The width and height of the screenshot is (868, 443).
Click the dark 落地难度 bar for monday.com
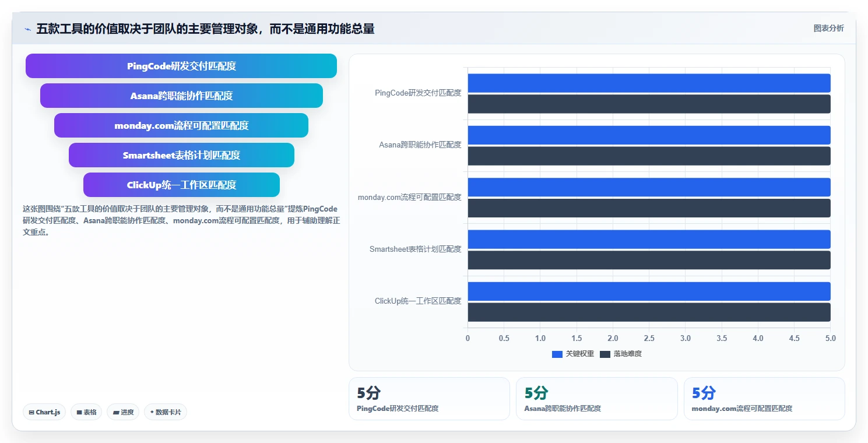649,208
